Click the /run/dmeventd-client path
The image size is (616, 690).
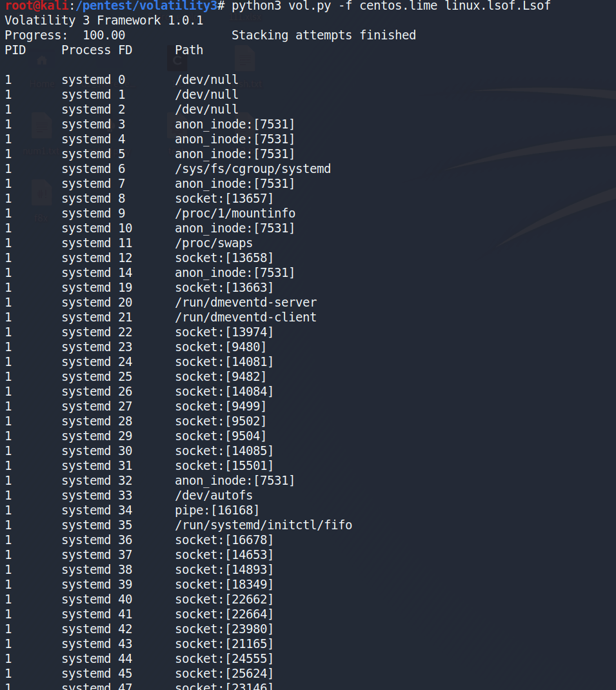[246, 318]
